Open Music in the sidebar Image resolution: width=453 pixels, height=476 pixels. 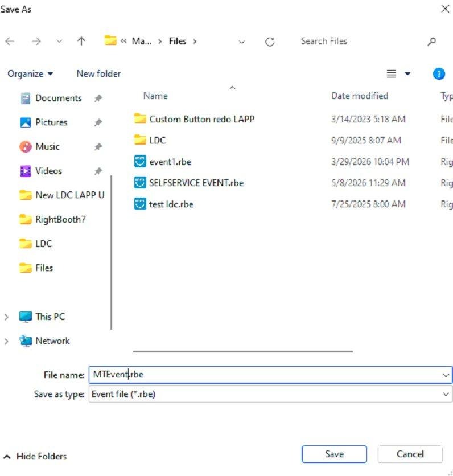point(47,147)
